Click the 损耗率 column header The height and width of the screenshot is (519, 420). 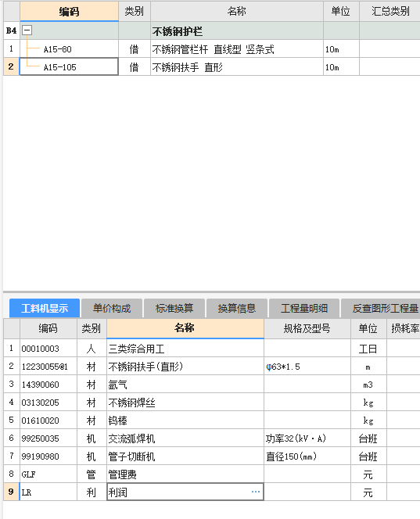[404, 328]
